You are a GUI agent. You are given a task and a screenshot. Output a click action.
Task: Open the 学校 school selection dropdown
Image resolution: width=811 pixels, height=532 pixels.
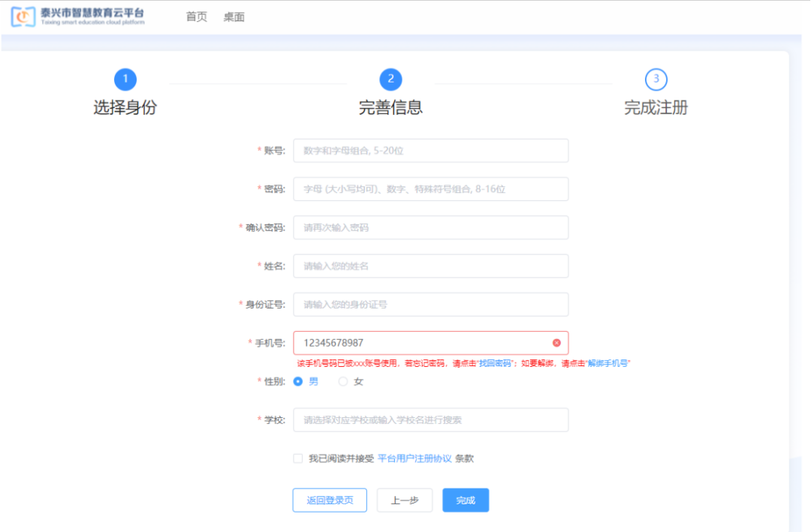point(430,420)
